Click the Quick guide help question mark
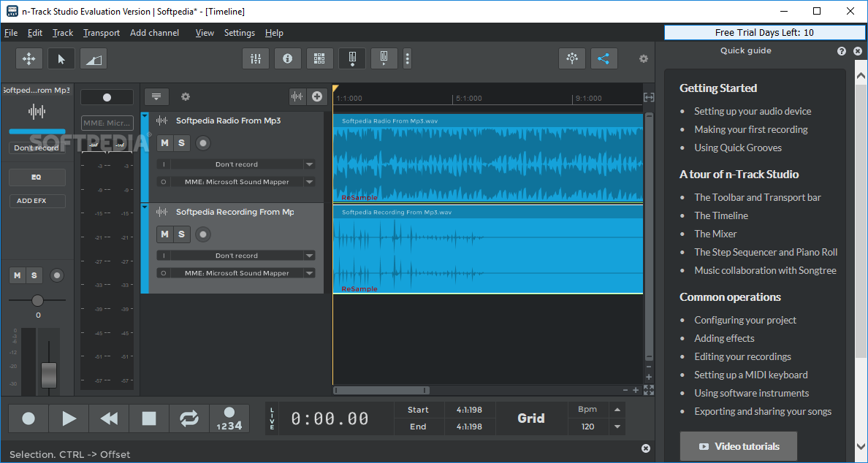 click(842, 51)
